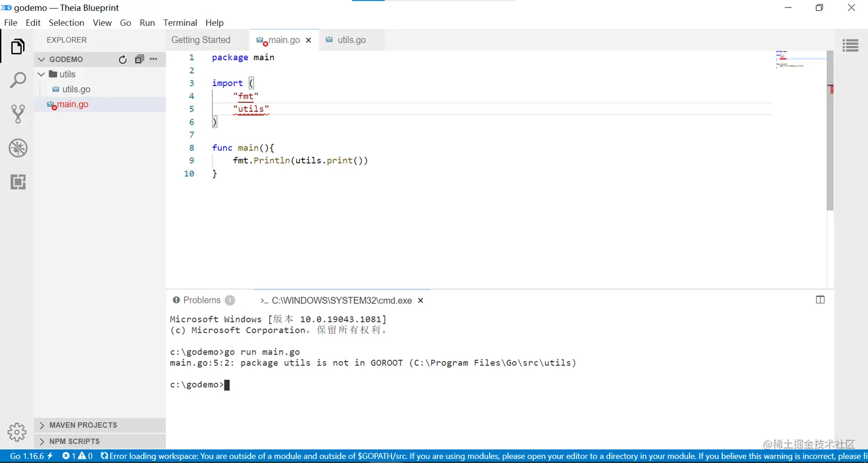Toggle the panel layout icon above the terminal

tap(820, 299)
